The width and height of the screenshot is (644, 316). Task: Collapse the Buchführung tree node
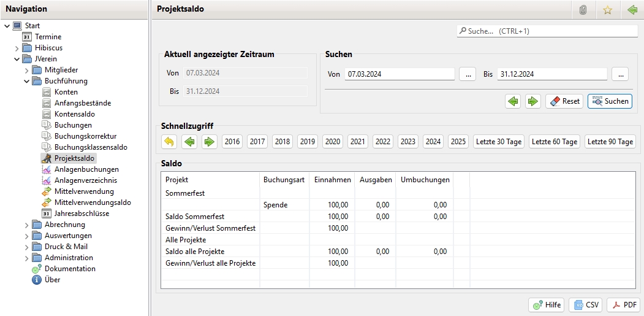pos(27,81)
